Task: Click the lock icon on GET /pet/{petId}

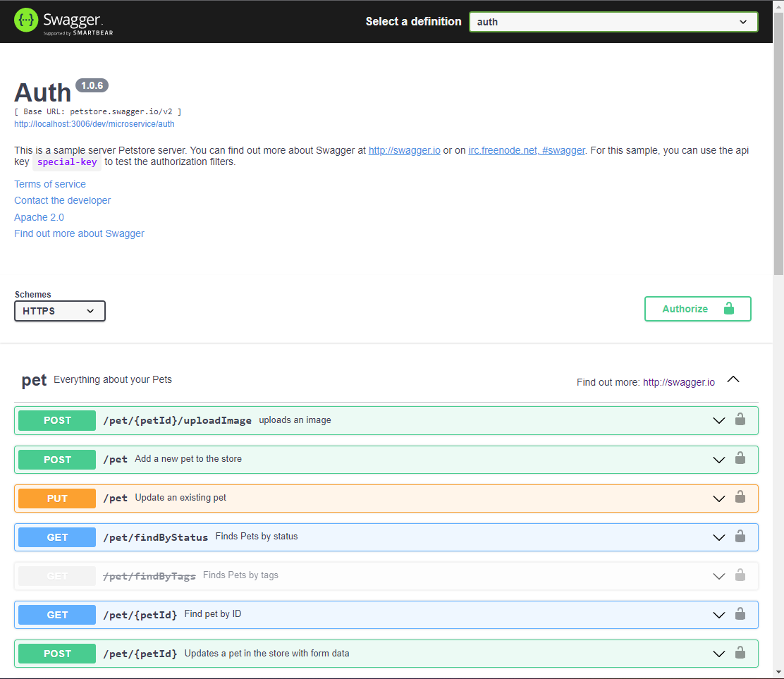Action: (740, 614)
